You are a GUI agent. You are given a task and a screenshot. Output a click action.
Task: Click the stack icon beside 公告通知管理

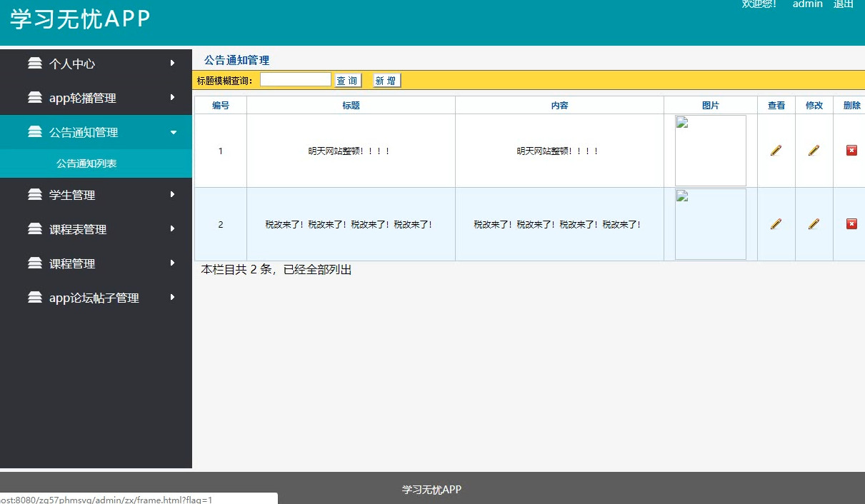[x=35, y=131]
